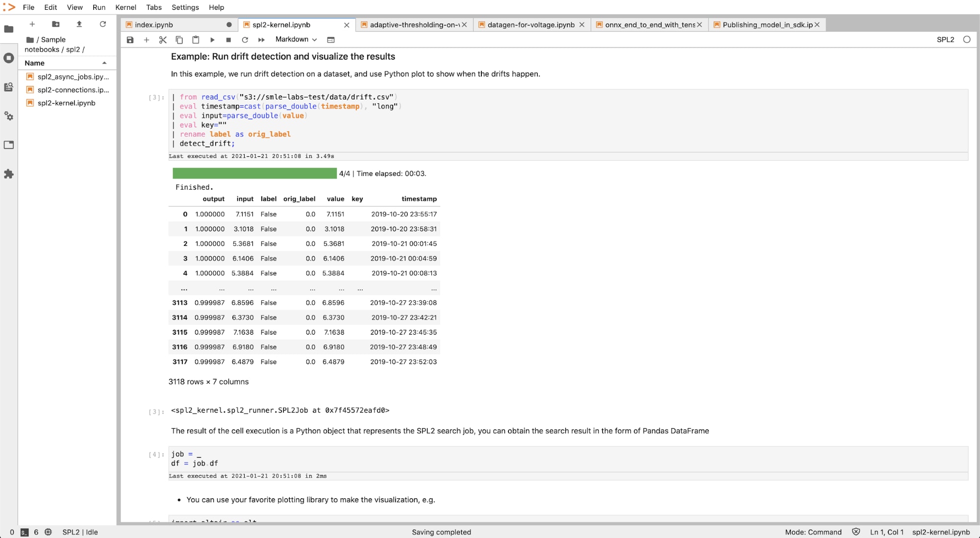Click the JupyterLab logo
Screen dimensions: 980x538
click(x=9, y=7)
